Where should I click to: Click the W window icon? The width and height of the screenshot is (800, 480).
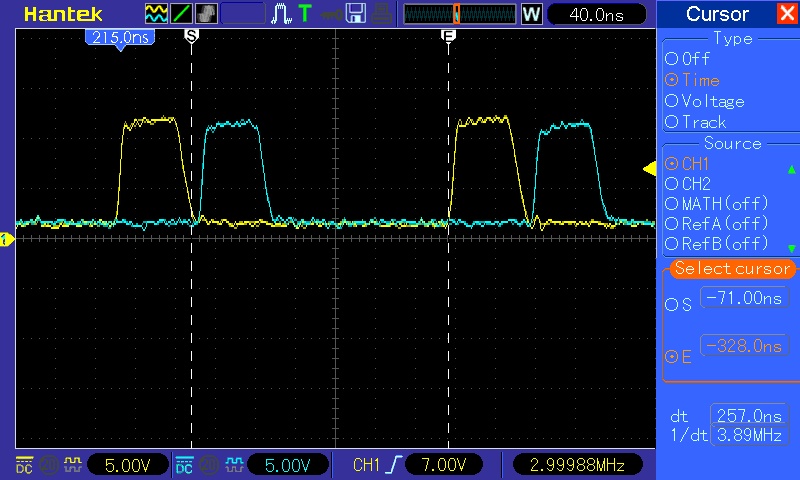531,14
